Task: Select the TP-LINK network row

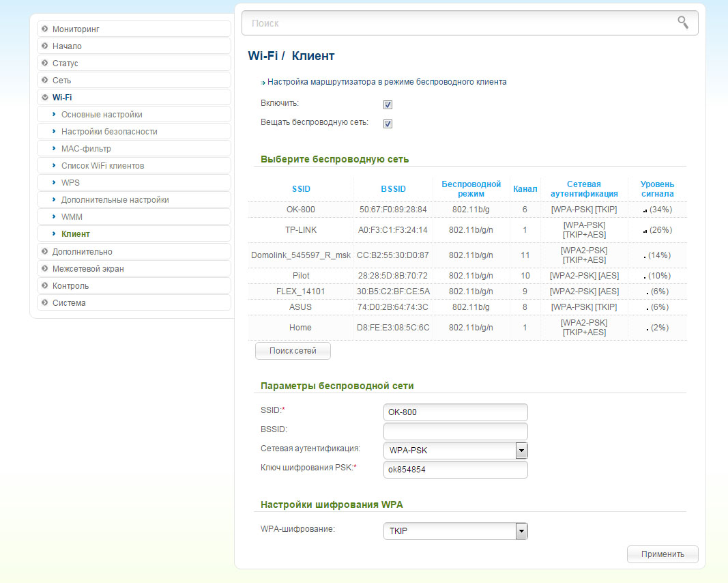Action: (x=300, y=230)
